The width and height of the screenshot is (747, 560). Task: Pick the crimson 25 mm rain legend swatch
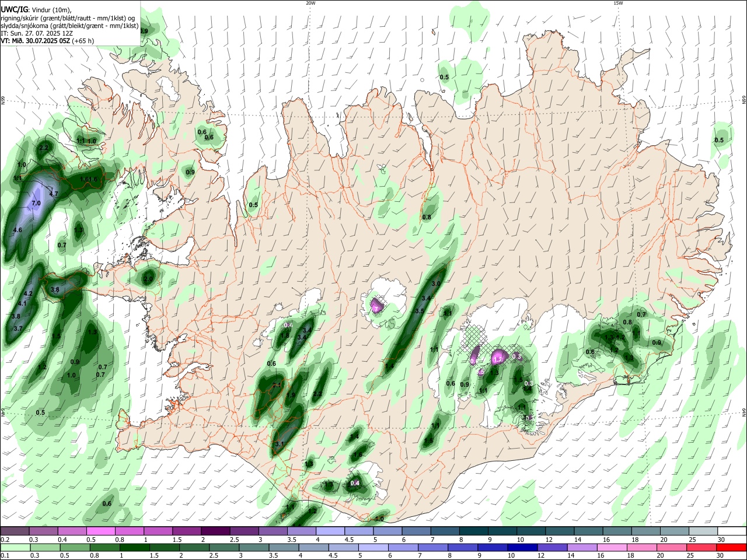(x=703, y=547)
